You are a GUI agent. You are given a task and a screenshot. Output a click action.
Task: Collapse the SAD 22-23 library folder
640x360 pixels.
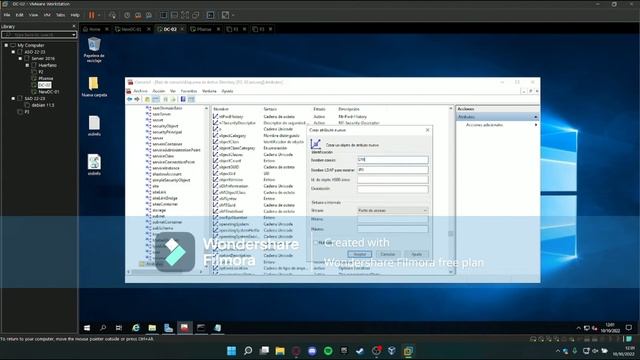click(x=13, y=98)
